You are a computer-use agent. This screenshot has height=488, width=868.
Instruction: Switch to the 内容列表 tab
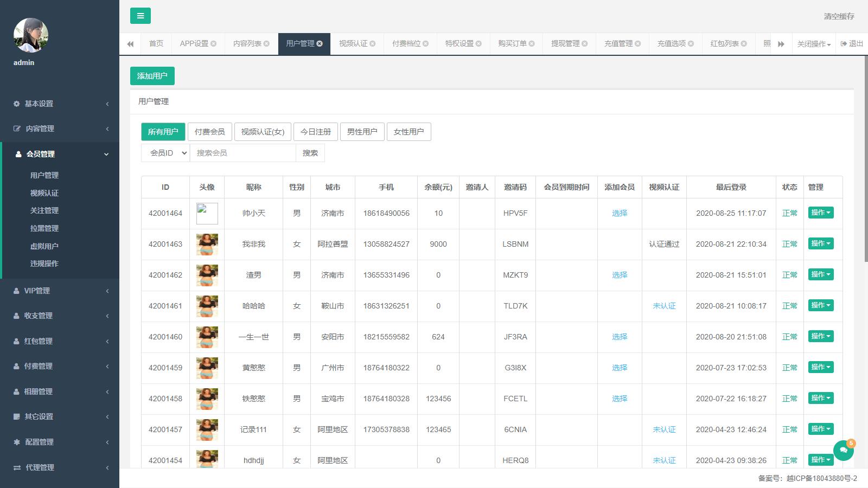coord(247,44)
